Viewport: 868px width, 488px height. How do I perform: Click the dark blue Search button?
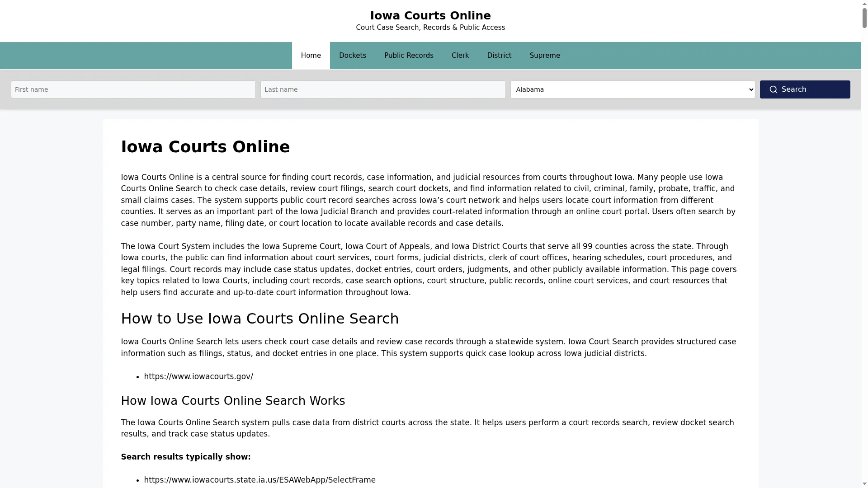coord(805,89)
